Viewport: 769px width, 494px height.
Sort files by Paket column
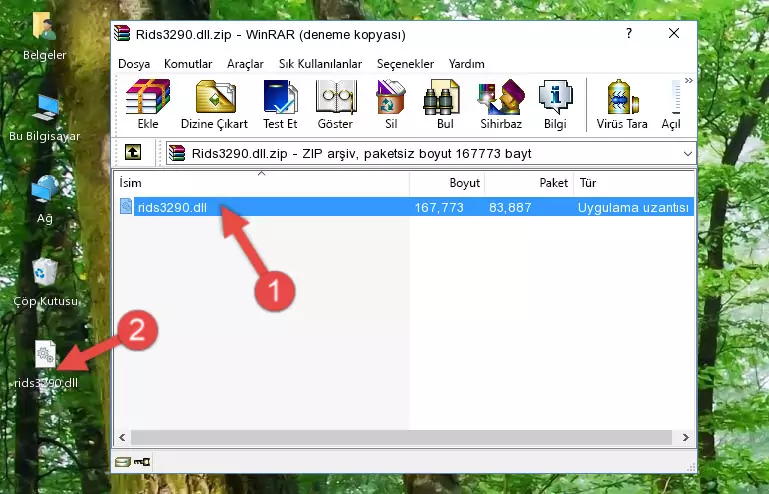point(529,182)
